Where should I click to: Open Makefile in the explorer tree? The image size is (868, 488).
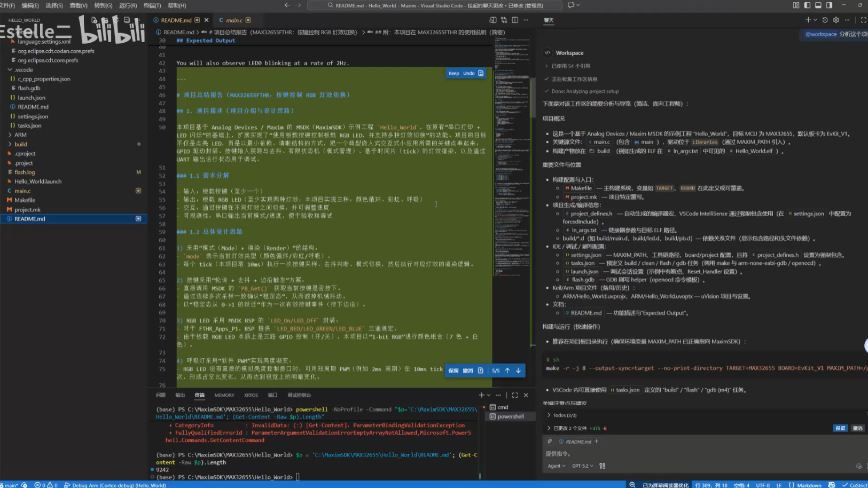click(x=25, y=200)
